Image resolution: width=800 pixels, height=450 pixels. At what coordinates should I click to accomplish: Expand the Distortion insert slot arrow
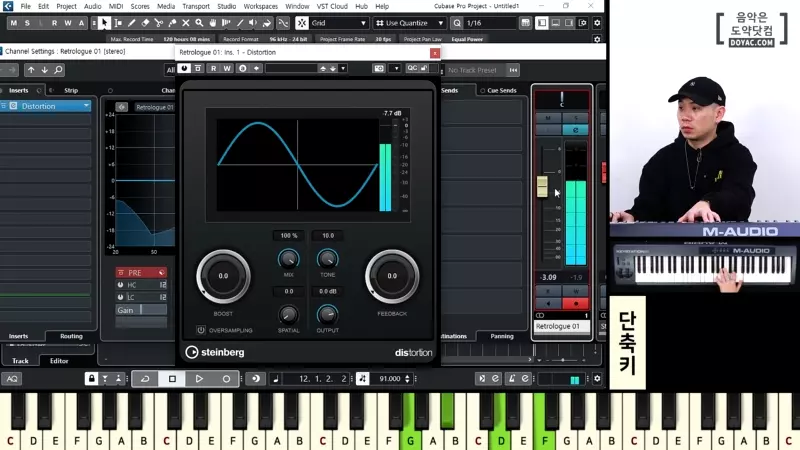pyautogui.click(x=86, y=106)
